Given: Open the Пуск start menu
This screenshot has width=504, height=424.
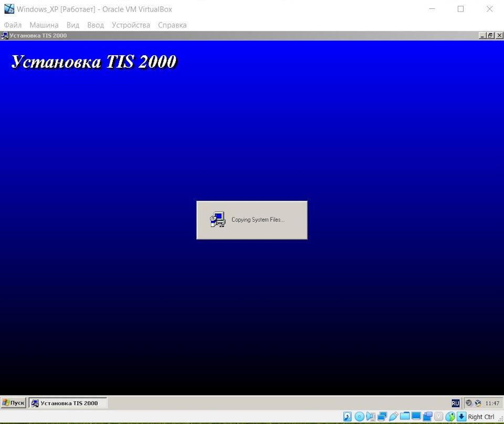Looking at the screenshot, I should point(13,403).
